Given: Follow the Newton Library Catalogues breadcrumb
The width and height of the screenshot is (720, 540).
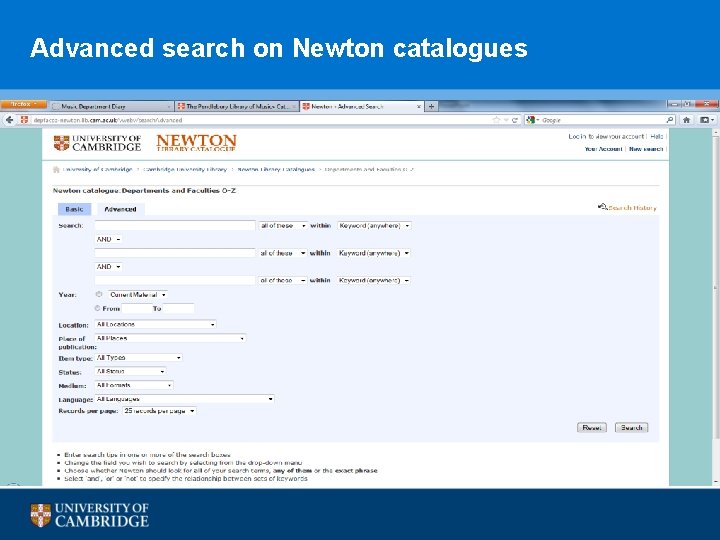Looking at the screenshot, I should (276, 169).
